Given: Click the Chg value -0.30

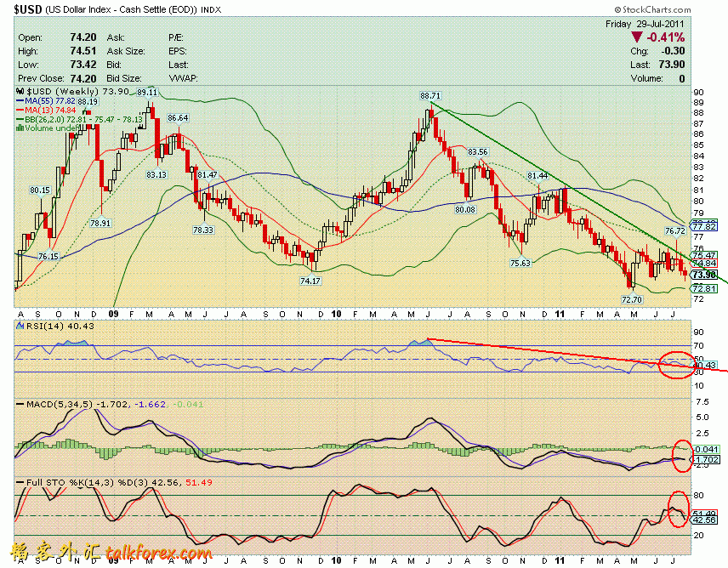Looking at the screenshot, I should pyautogui.click(x=673, y=51).
